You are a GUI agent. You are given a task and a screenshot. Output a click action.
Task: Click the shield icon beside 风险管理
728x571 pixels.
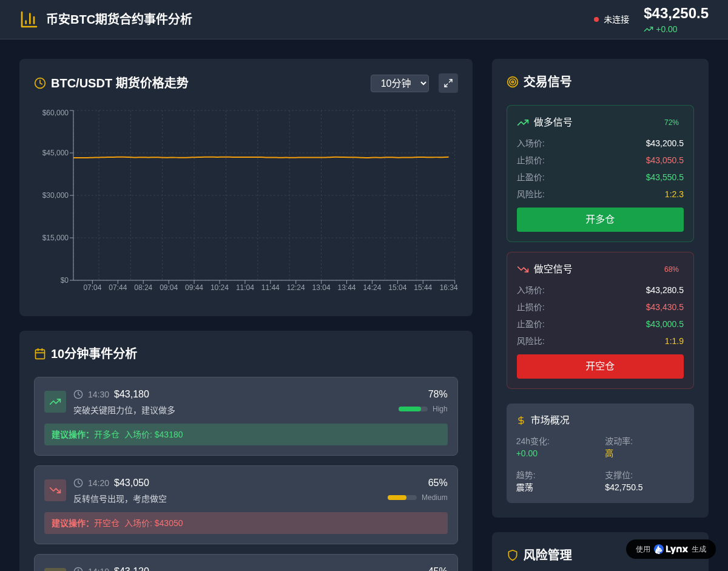tap(513, 555)
